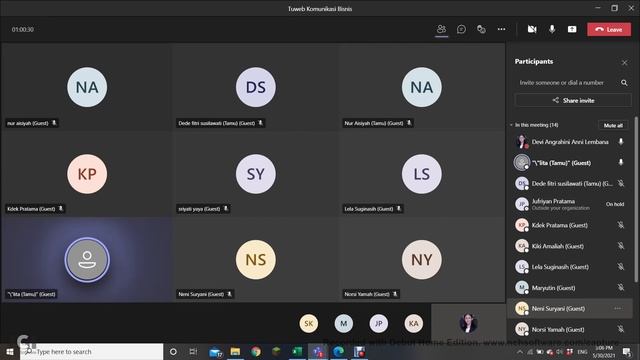Select Jufriyan Pratama On hold participant row
640x360 pixels.
(x=570, y=204)
